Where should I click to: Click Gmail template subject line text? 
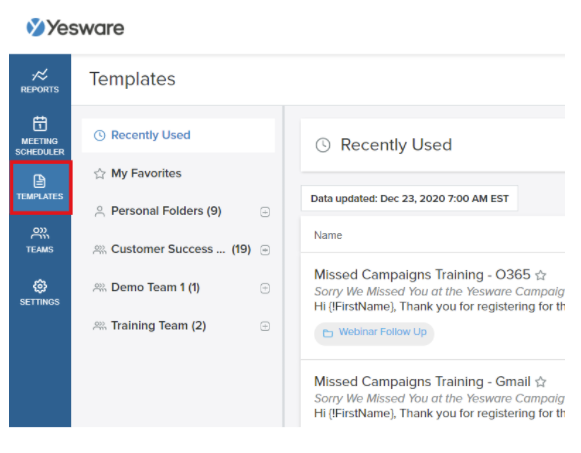(x=439, y=398)
